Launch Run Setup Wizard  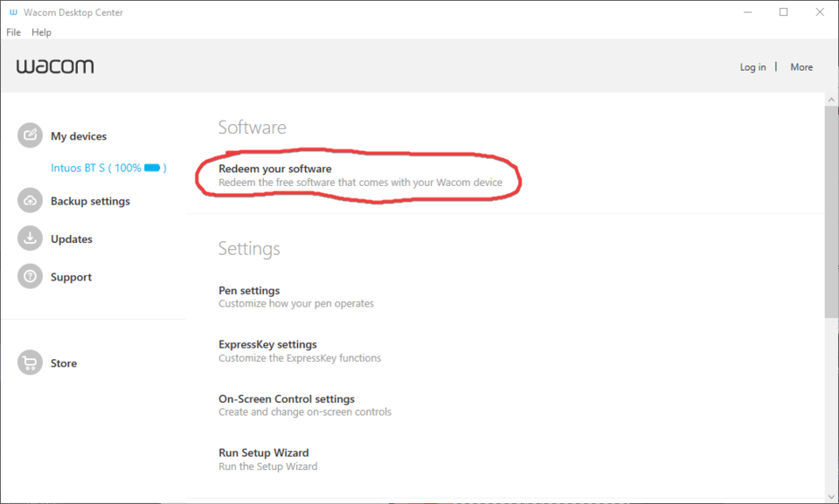tap(263, 453)
